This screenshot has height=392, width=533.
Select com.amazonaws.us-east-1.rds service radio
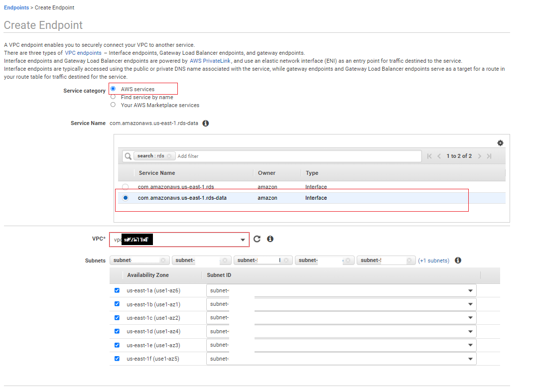(x=126, y=187)
